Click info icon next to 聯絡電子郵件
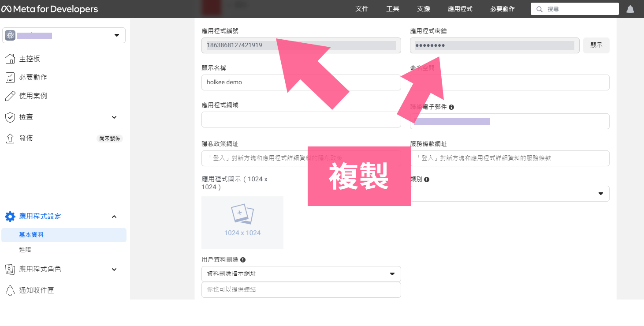This screenshot has width=644, height=326. [x=451, y=107]
